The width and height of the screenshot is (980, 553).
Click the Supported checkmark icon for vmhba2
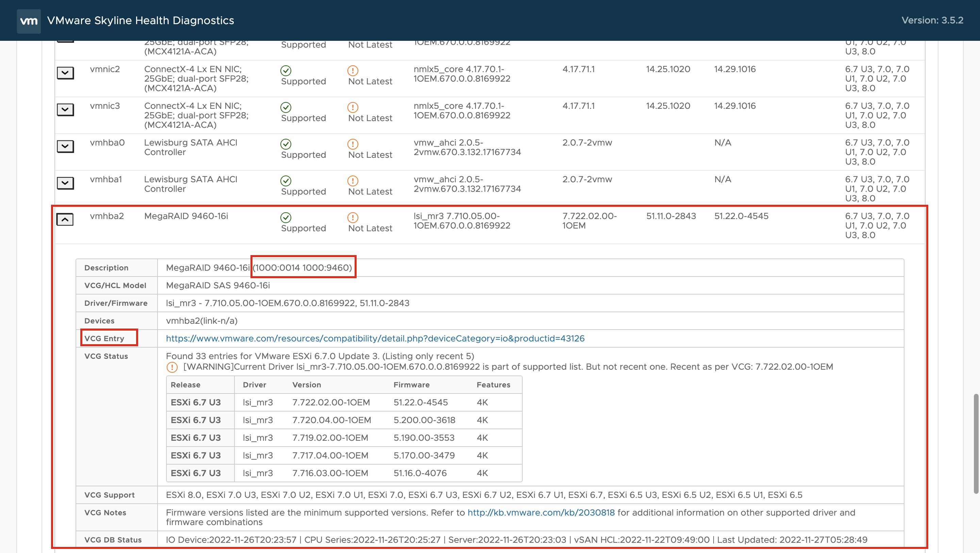pos(286,218)
